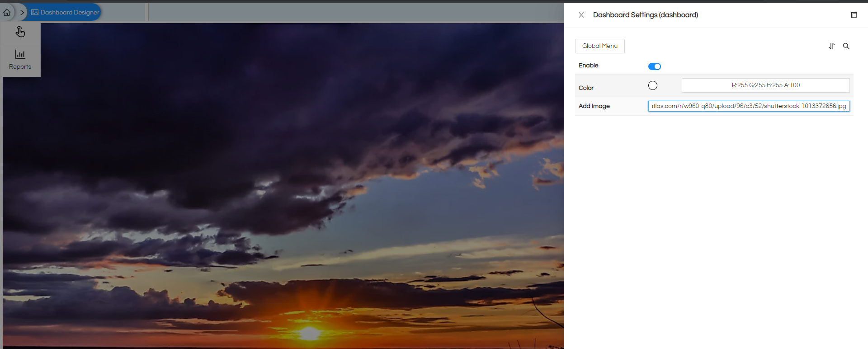Click the breadcrumb arrow separator

tap(22, 13)
